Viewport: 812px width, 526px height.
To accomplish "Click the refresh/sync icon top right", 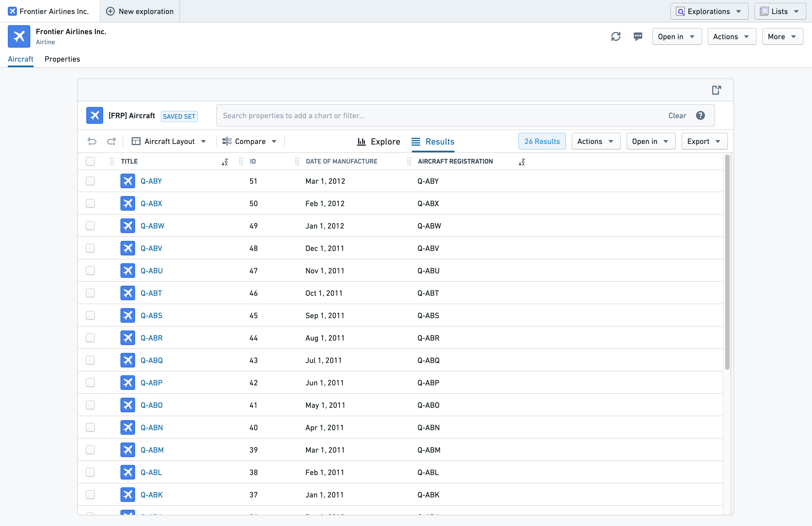I will tap(616, 36).
